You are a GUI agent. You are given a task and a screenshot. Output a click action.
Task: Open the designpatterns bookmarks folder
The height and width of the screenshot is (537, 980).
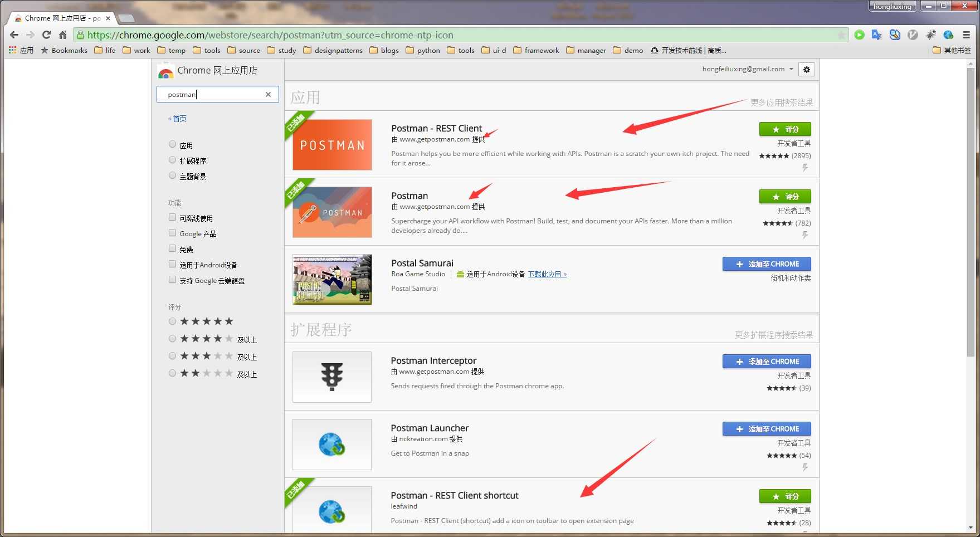pyautogui.click(x=333, y=50)
